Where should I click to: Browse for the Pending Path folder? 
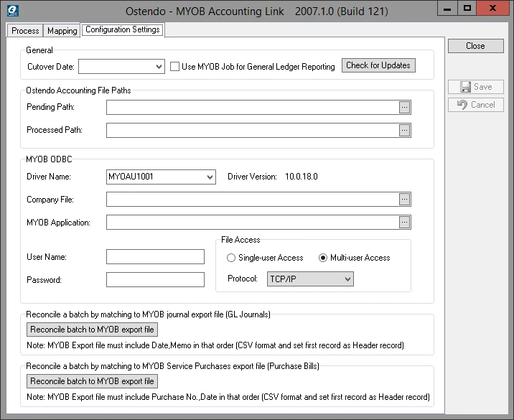[x=404, y=107]
